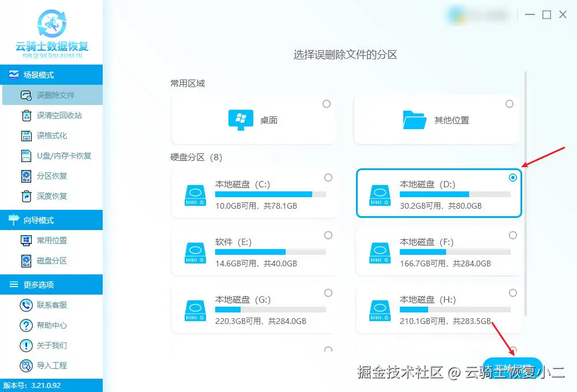Open 磁盘分区 under 向导模式
577x392 pixels.
51,261
